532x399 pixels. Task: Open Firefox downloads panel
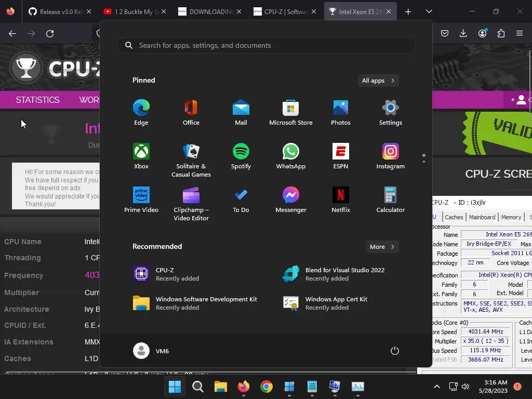point(463,33)
